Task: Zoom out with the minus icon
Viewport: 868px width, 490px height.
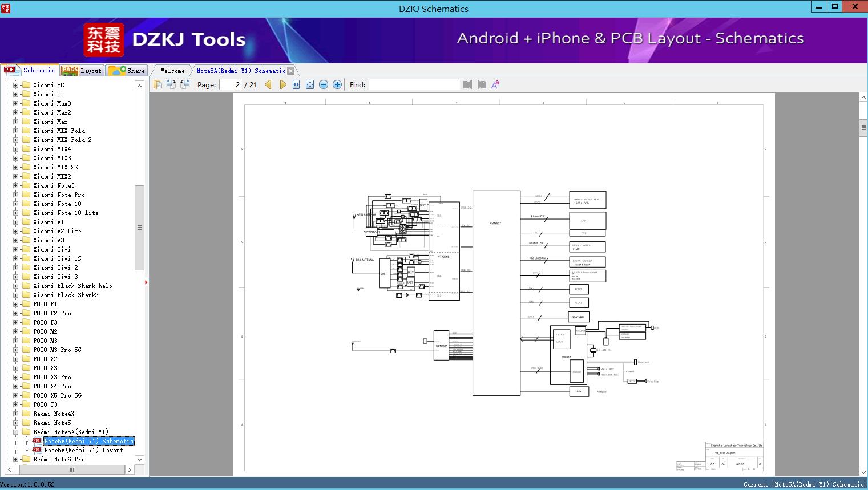Action: 324,84
